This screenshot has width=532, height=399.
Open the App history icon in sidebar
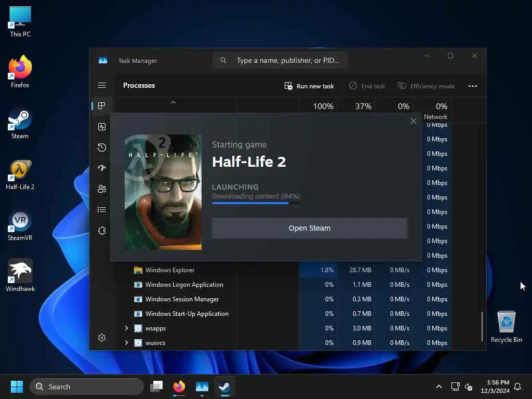click(102, 147)
